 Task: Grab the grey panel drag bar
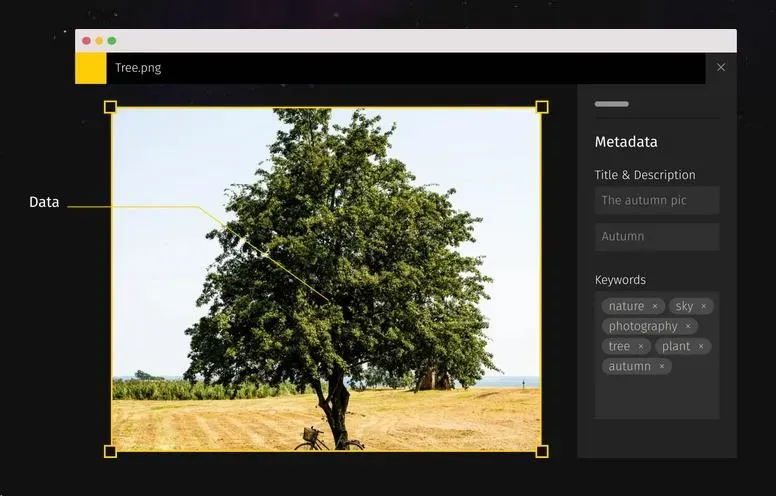pos(612,104)
